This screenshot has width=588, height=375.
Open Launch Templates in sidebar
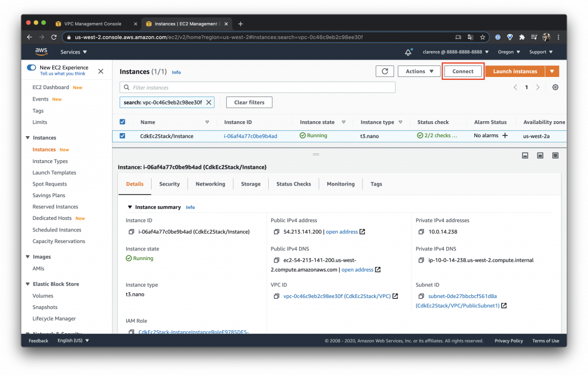tap(55, 172)
